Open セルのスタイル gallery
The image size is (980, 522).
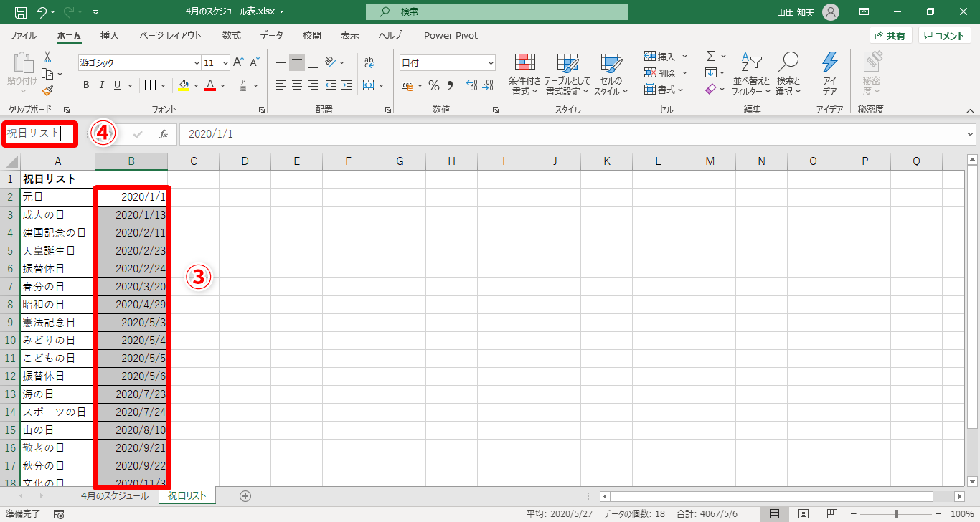(x=611, y=75)
